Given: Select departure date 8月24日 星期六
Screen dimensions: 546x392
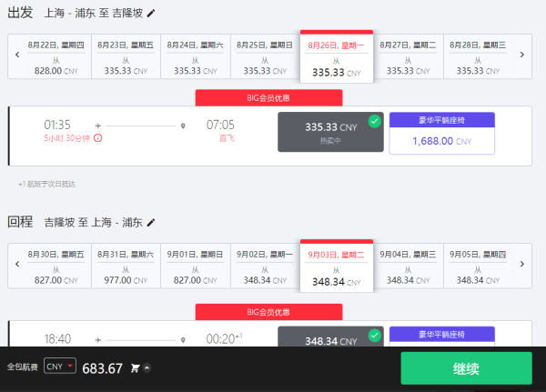Looking at the screenshot, I should point(196,56).
